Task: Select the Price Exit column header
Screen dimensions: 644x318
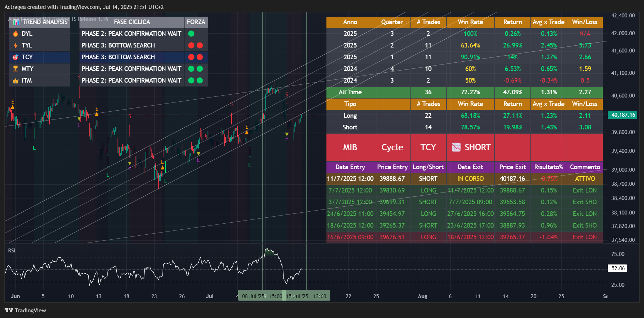Action: (x=513, y=167)
